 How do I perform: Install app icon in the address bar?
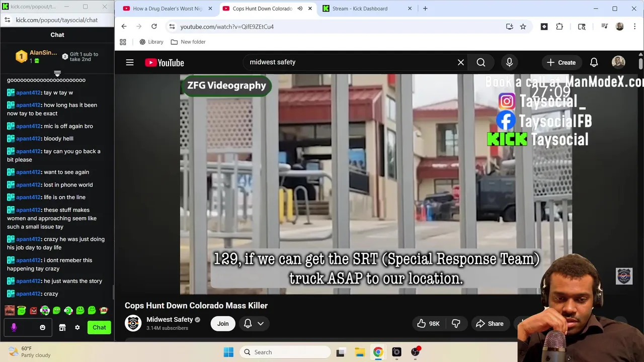point(509,27)
